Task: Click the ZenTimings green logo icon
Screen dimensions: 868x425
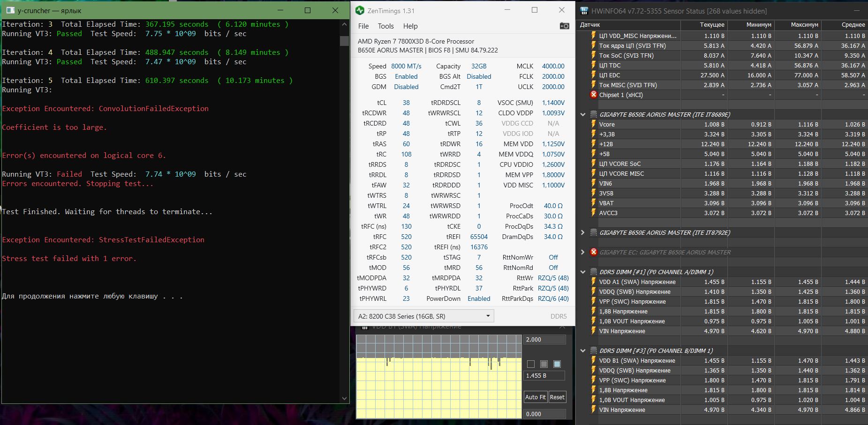Action: tap(360, 10)
